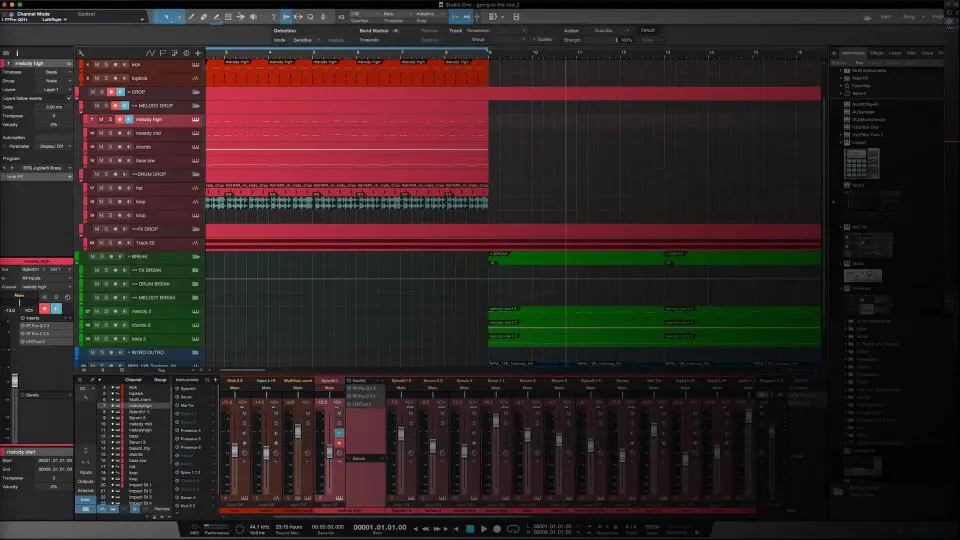Toggle record arm on melody high track
960x540 pixels.
119,119
